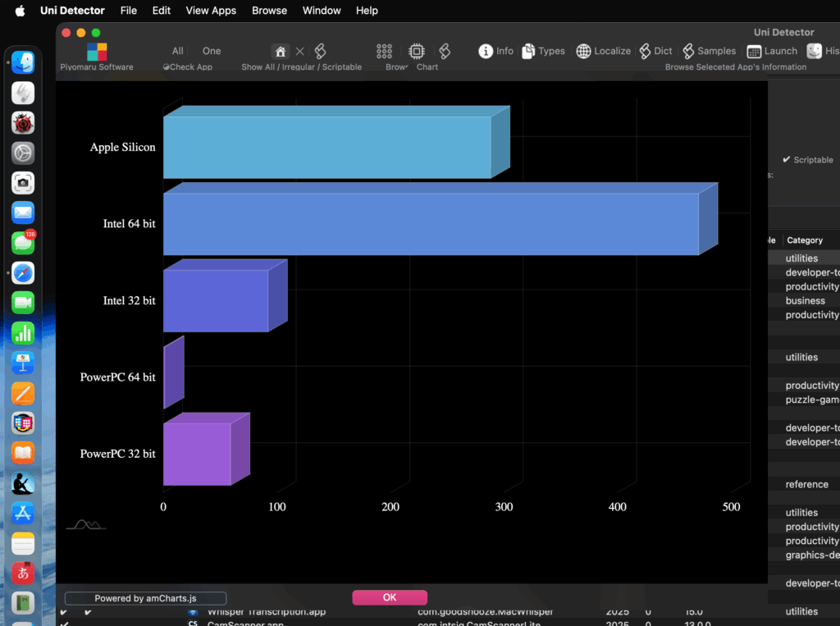Select the Show All home icon
840x626 pixels.
click(x=281, y=51)
